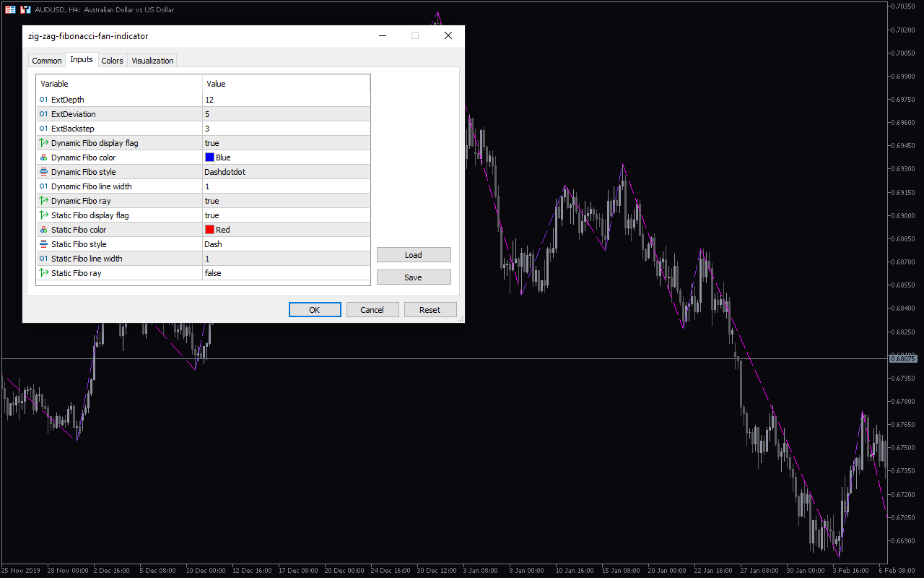Screen dimensions: 924x578
Task: Click the Static Fibo display flag icon
Action: (43, 215)
